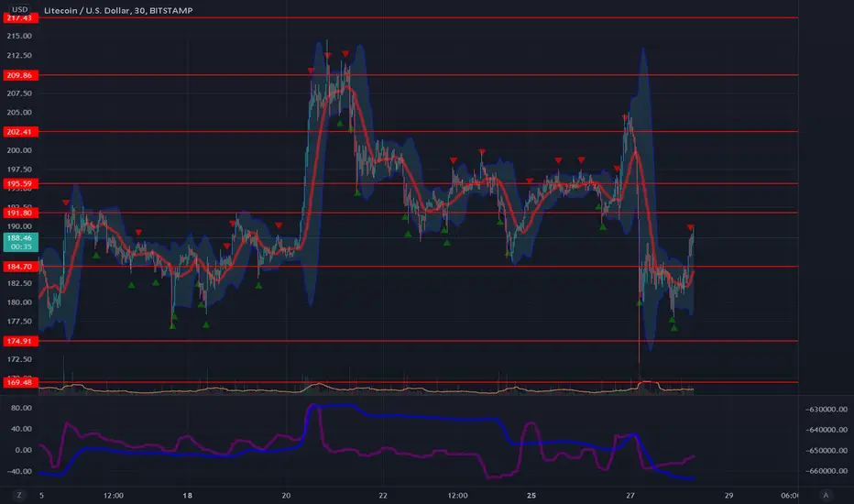Click the 172.50 price axis value

click(19, 359)
